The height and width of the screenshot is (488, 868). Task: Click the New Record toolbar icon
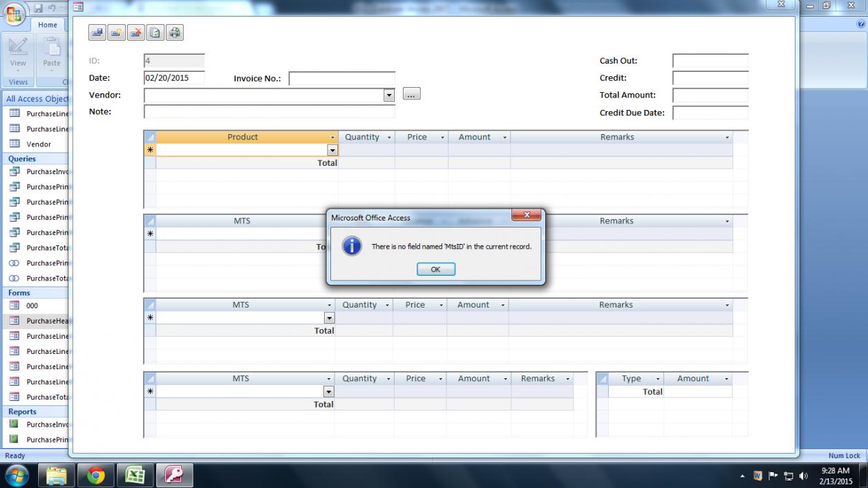tap(117, 32)
